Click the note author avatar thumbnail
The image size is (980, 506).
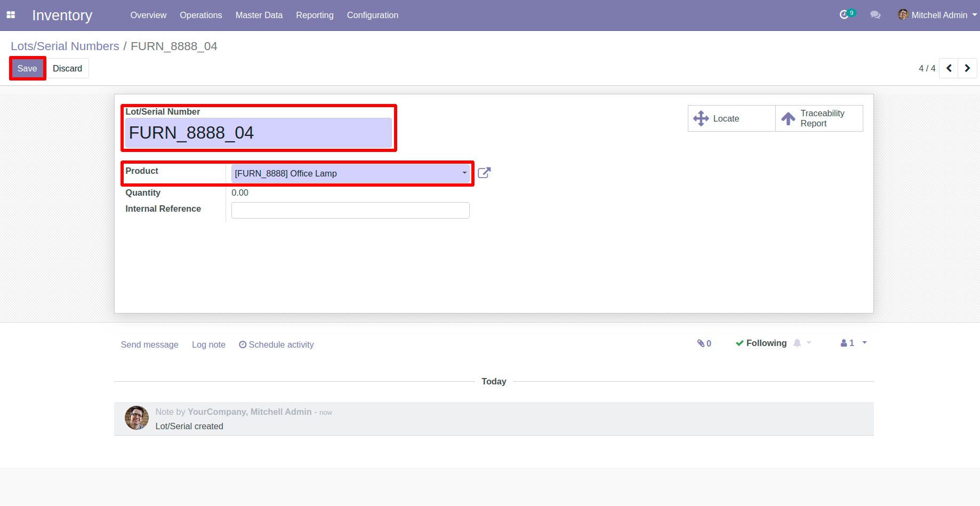tap(137, 418)
